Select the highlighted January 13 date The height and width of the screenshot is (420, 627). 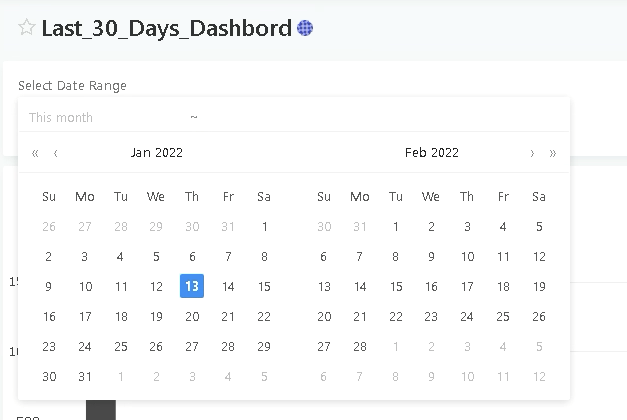(x=192, y=286)
